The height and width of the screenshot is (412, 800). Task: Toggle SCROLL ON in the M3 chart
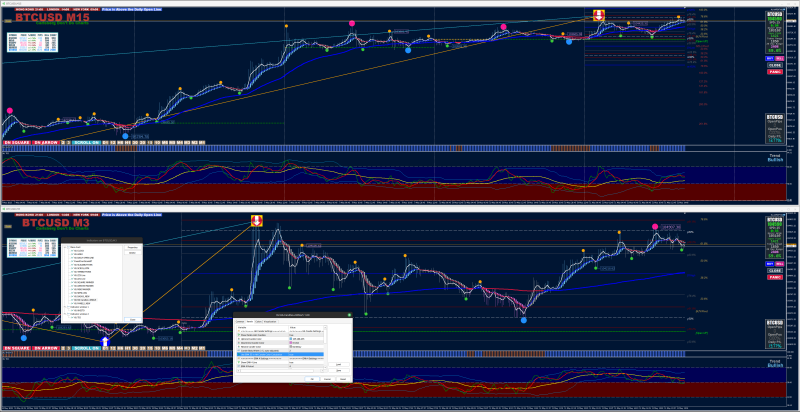point(86,349)
